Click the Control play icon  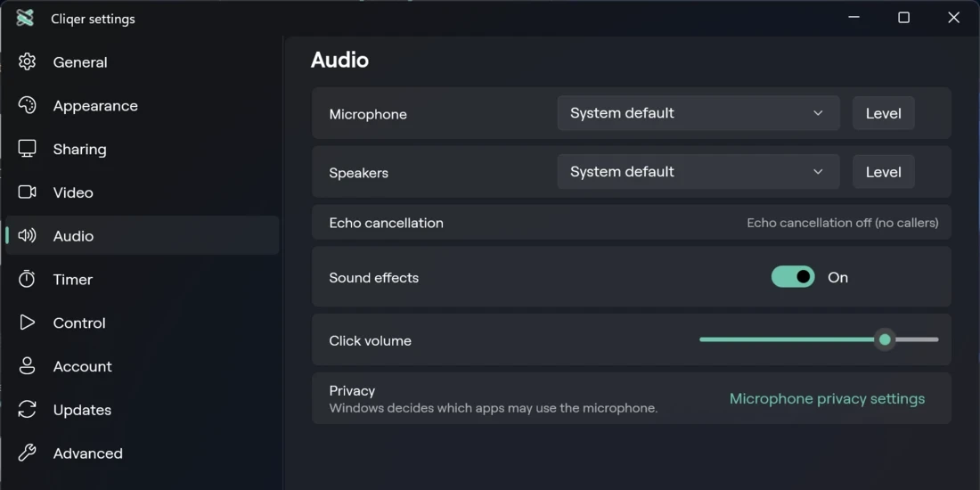pos(27,323)
